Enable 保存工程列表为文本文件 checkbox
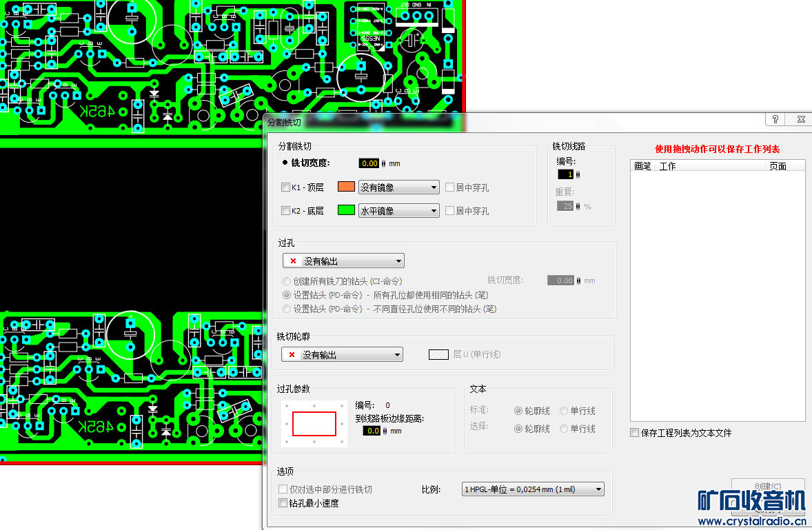812x530 pixels. (x=634, y=433)
